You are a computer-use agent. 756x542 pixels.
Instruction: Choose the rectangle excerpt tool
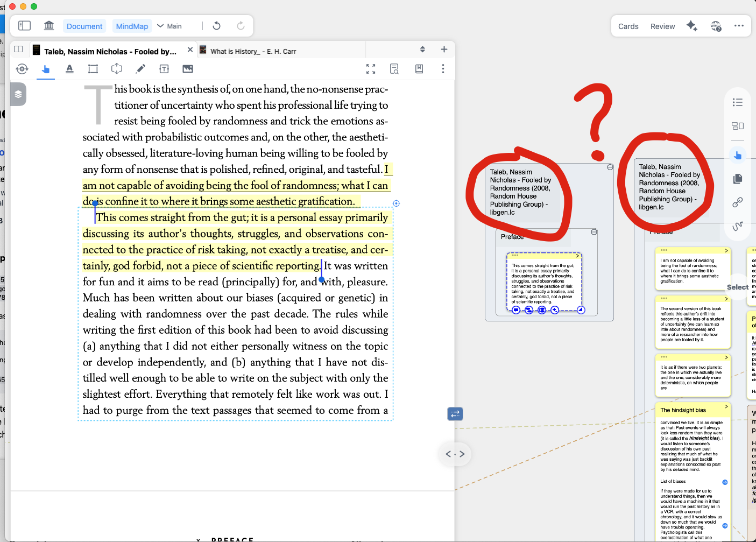(x=93, y=69)
